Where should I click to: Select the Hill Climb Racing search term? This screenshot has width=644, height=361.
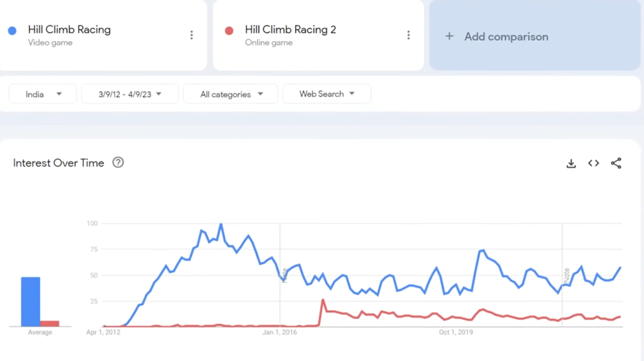69,30
